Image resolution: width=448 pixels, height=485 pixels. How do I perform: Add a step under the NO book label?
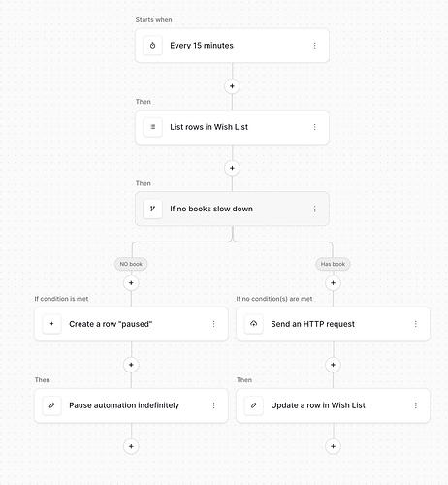coord(131,283)
